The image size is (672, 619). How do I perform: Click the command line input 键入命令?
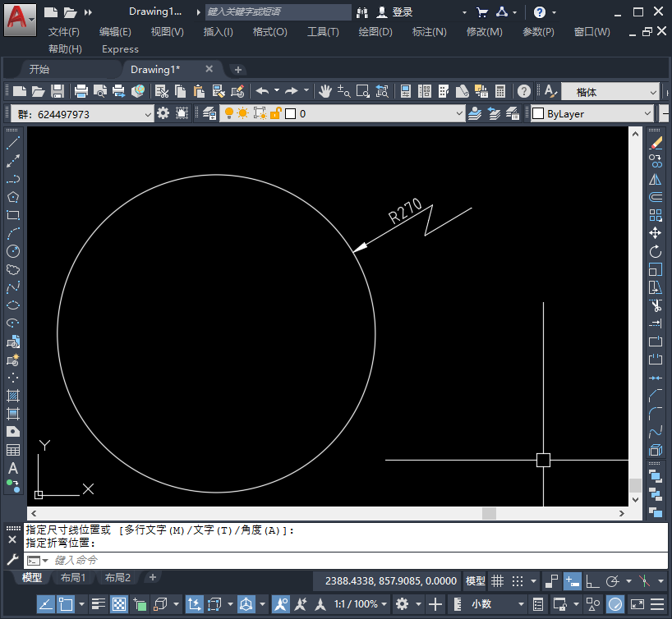346,560
